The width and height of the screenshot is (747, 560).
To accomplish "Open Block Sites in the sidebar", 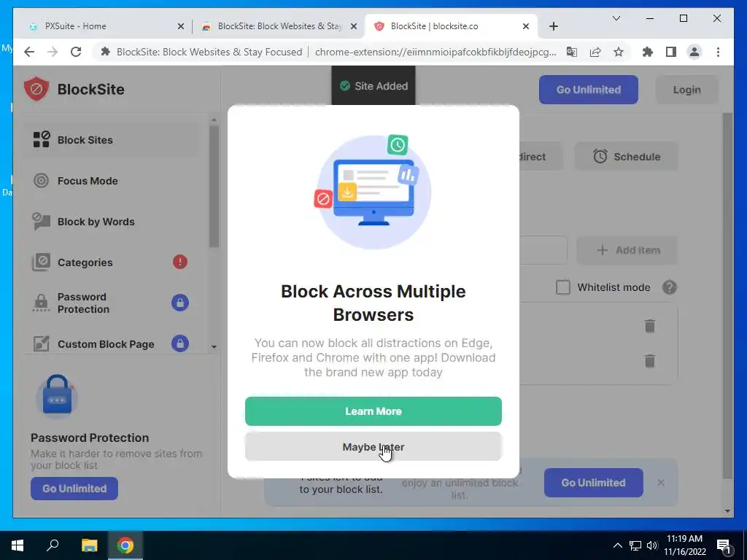I will [x=112, y=140].
